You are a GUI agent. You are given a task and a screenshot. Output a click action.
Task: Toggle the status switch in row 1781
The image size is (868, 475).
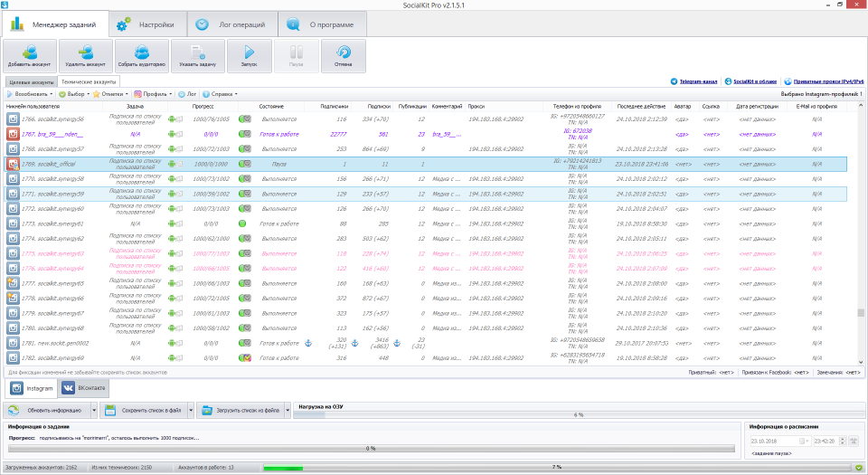(x=245, y=343)
